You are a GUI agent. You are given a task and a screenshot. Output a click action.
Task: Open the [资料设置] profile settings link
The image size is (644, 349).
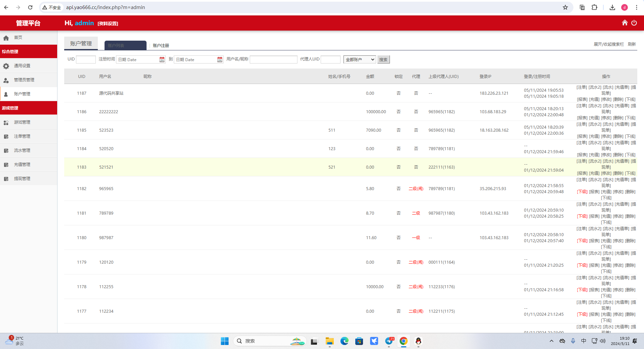pos(108,24)
